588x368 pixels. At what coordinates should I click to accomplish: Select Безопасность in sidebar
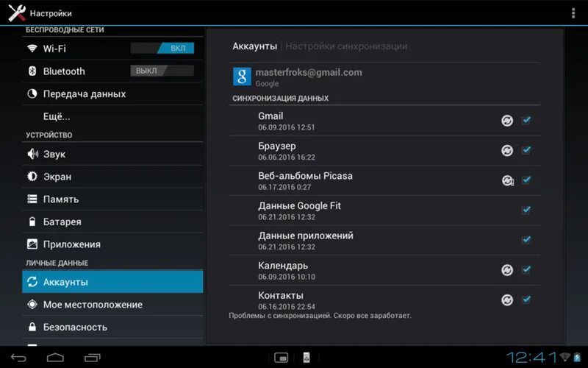[112, 327]
